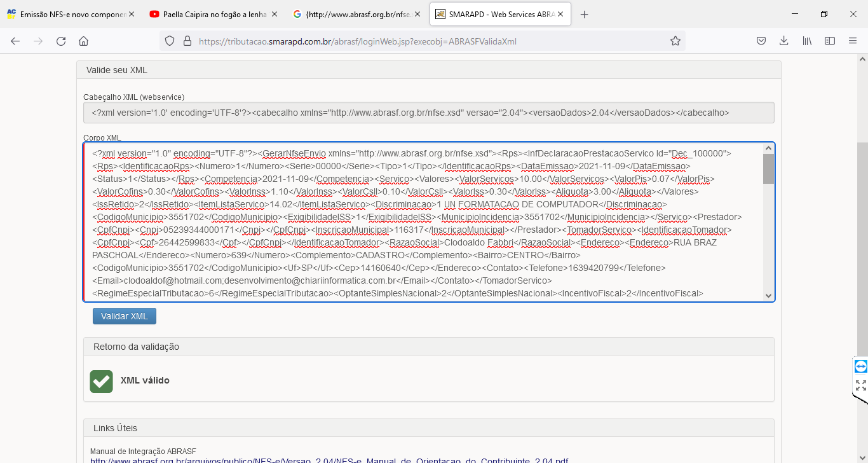Click the Corpo XML field label
The image size is (868, 463).
tap(102, 138)
